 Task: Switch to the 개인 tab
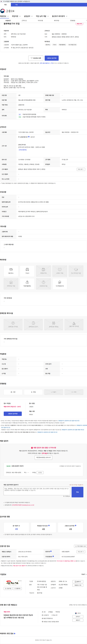click(x=5, y=5)
